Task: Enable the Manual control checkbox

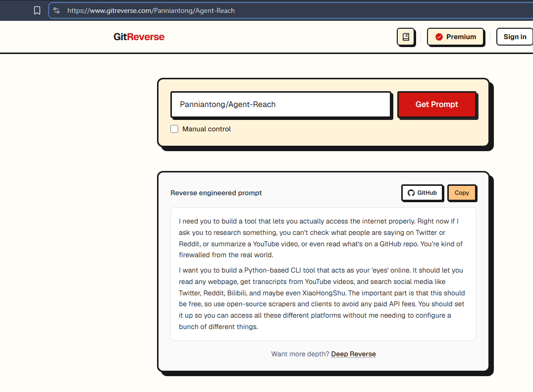Action: [174, 129]
